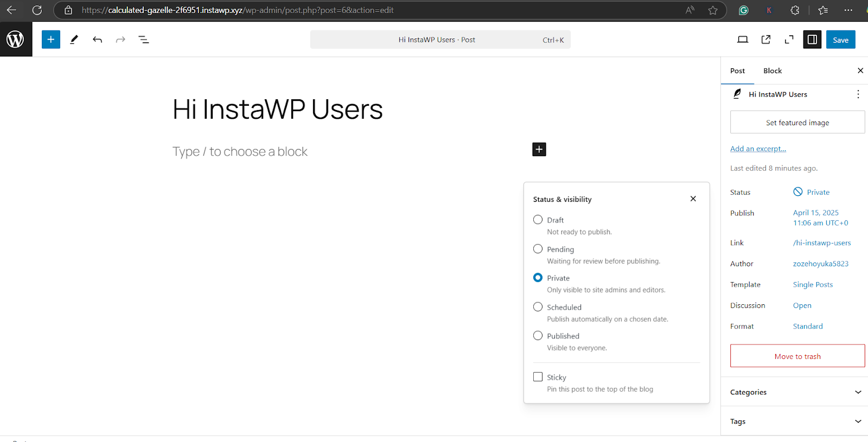Open command palette for Hi InstaWP Users
This screenshot has width=868, height=442.
441,40
